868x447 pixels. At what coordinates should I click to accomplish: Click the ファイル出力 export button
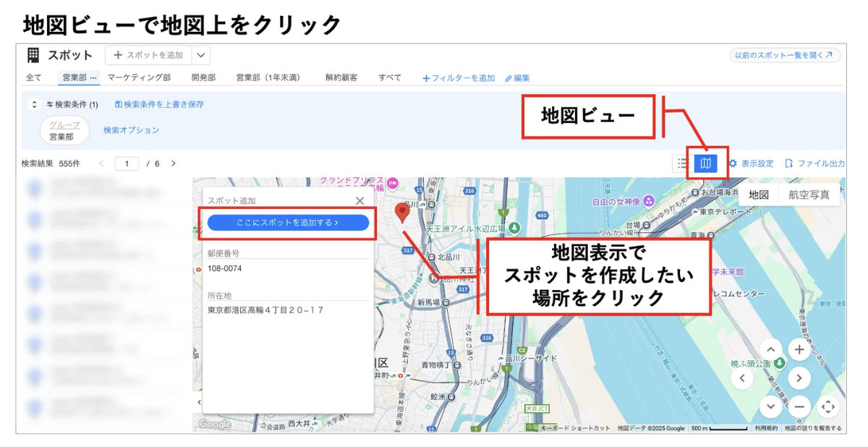coord(814,163)
